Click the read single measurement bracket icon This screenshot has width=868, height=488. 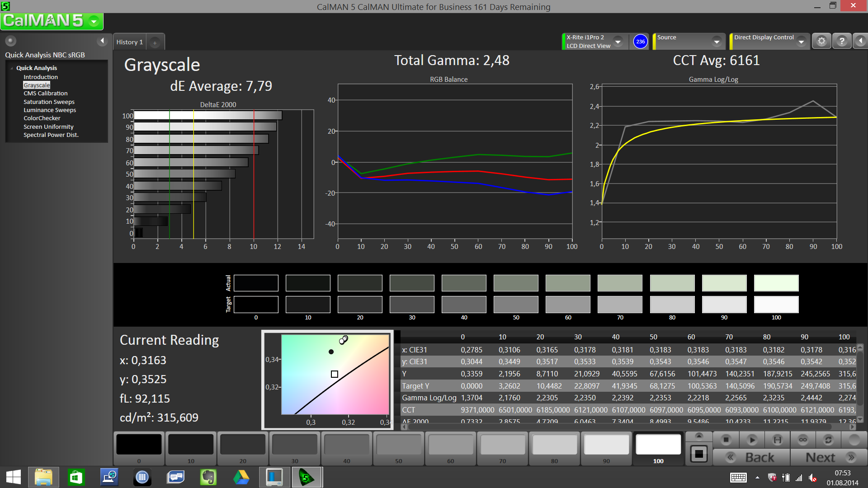777,440
